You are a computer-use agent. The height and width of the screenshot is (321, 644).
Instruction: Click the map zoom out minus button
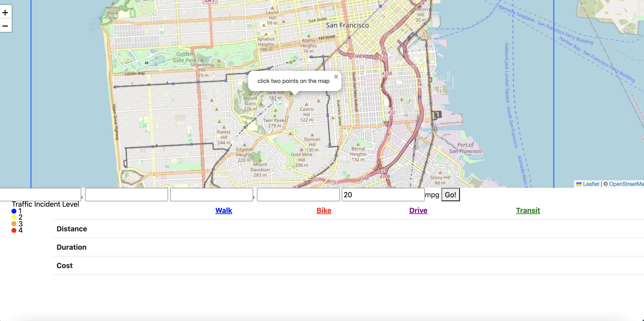(5, 26)
